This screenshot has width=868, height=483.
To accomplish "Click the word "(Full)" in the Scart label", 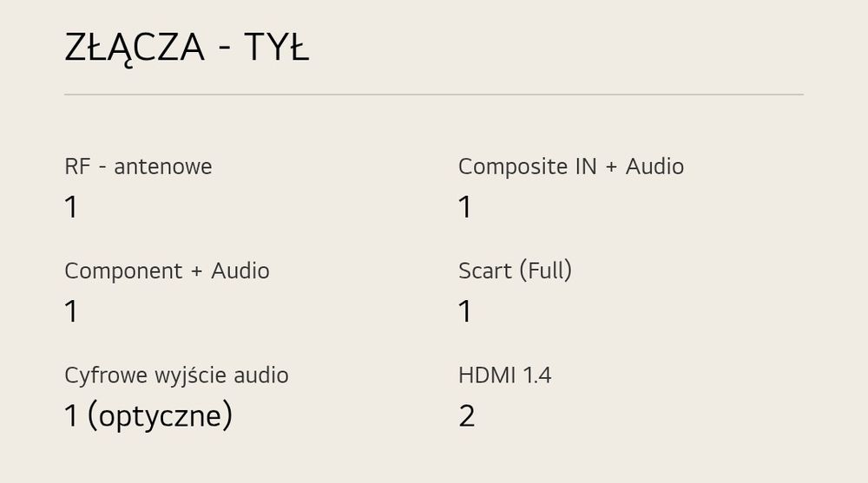I will [545, 271].
